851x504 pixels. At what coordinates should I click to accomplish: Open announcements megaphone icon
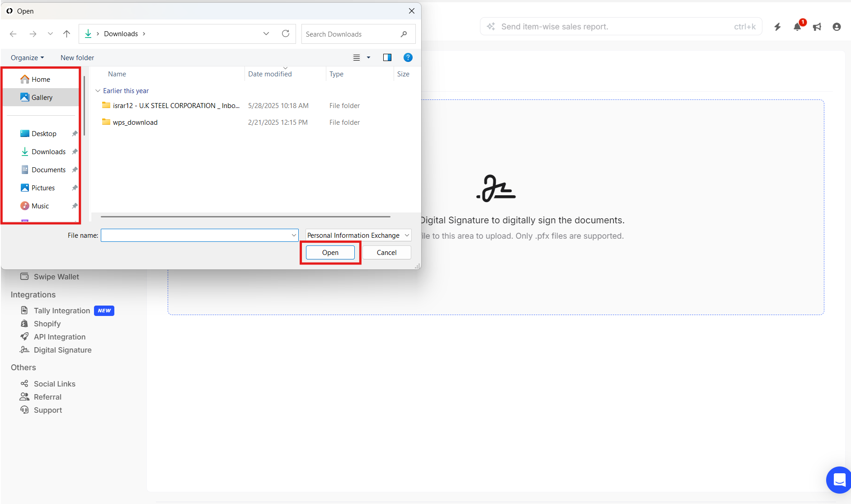tap(817, 27)
